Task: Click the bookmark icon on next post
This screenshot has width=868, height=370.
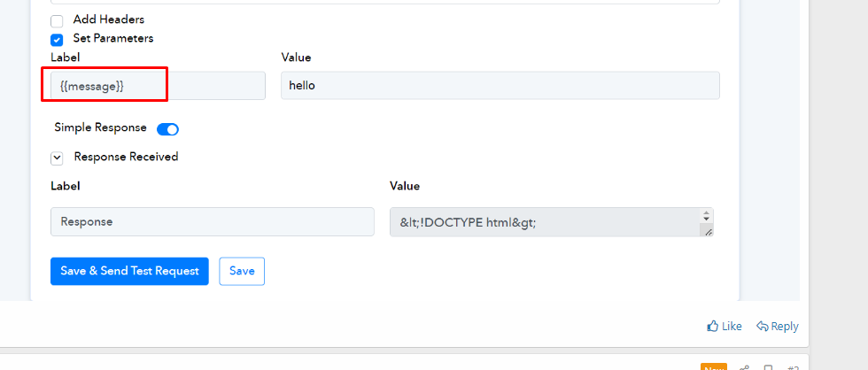Action: tap(769, 367)
